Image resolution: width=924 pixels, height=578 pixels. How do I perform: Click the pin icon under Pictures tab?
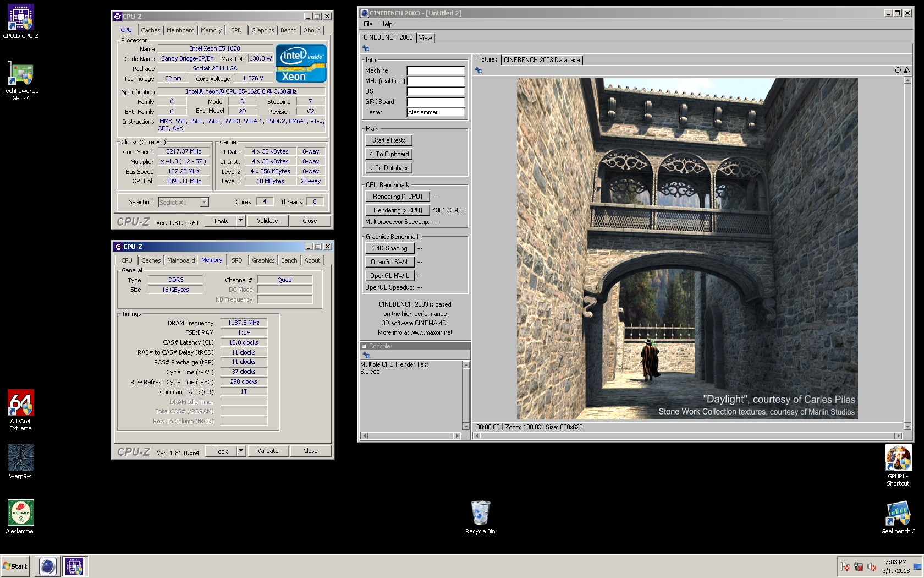(479, 70)
